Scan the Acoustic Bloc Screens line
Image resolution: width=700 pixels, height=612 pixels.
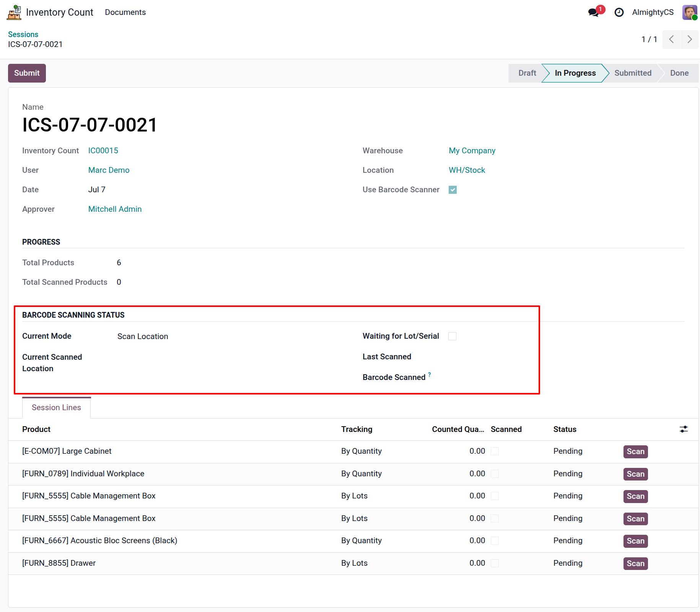point(635,541)
